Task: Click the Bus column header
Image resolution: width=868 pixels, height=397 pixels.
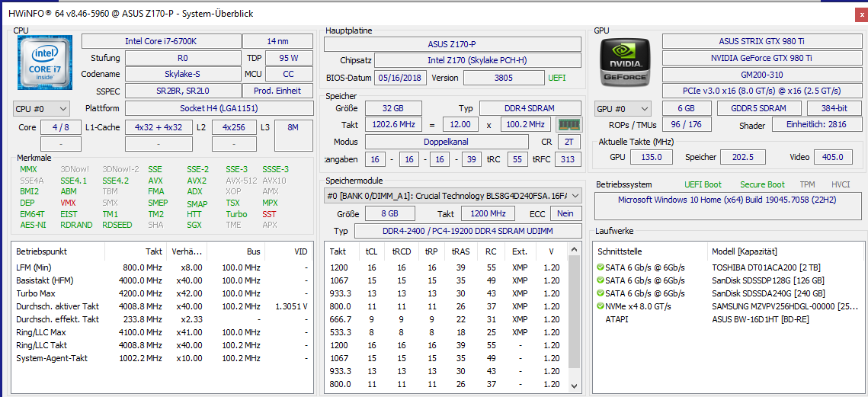Action: pyautogui.click(x=235, y=251)
